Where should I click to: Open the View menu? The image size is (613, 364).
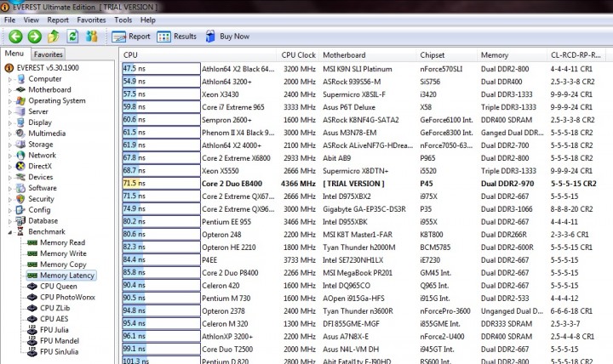coord(31,20)
